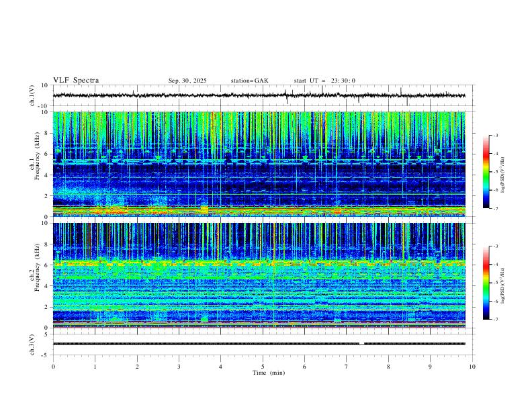
Task: Click the ch.2 spectrogram color scale bar
Action: tap(486, 283)
